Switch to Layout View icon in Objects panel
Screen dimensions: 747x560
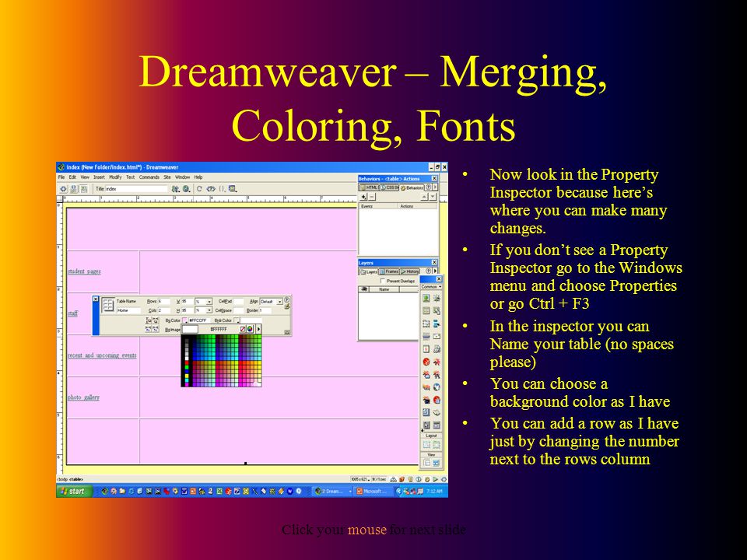436,463
